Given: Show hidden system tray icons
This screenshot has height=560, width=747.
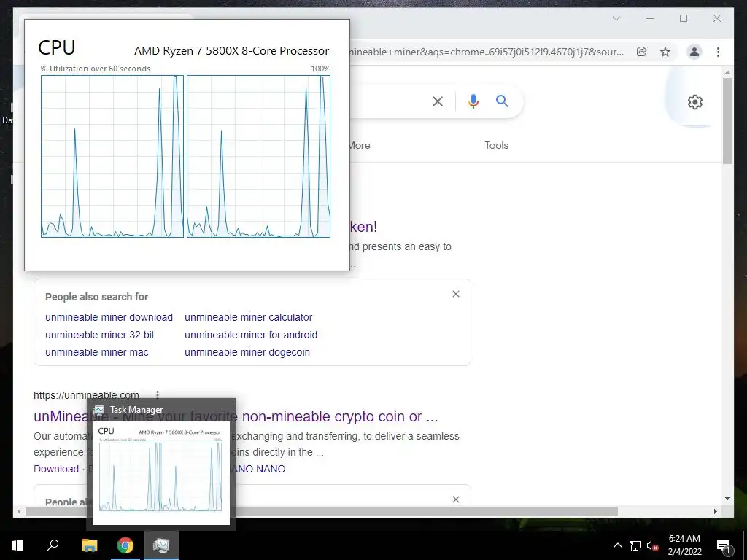Looking at the screenshot, I should 617,545.
